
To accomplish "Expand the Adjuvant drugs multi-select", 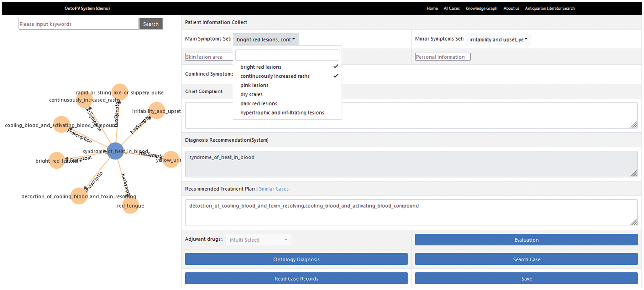I will point(258,240).
